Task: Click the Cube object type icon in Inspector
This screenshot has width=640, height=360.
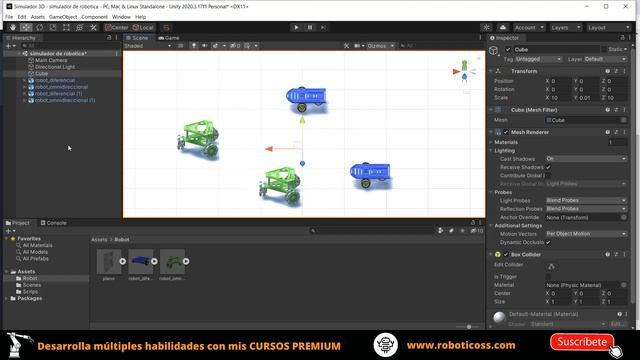Action: 494,50
